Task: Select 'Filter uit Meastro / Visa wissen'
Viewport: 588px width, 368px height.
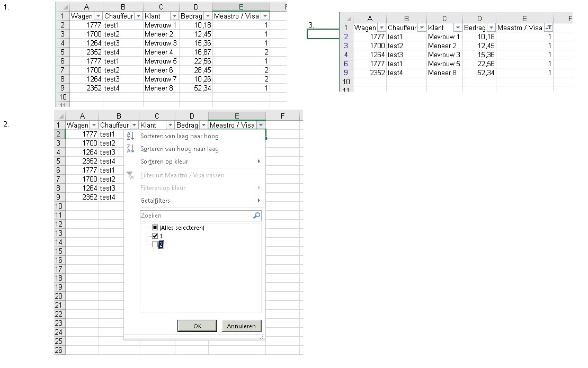Action: click(182, 175)
